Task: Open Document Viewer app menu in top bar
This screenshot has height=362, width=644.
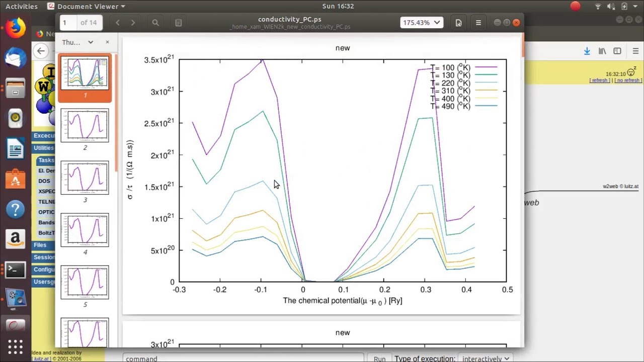Action: click(x=86, y=6)
